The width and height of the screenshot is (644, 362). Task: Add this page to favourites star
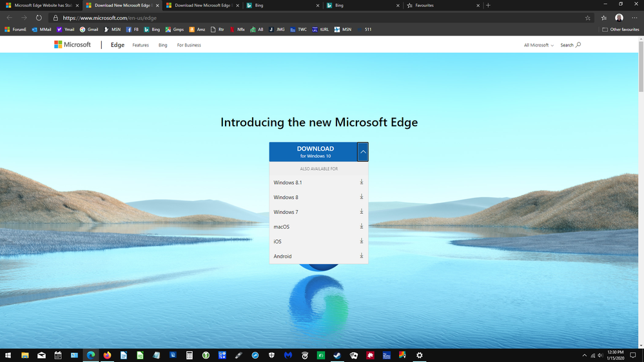[x=588, y=17]
